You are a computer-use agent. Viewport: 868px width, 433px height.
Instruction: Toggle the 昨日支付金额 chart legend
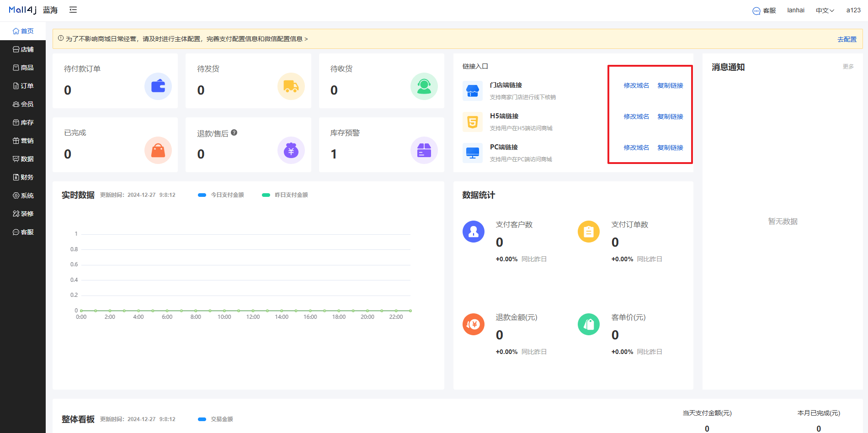[x=285, y=195]
